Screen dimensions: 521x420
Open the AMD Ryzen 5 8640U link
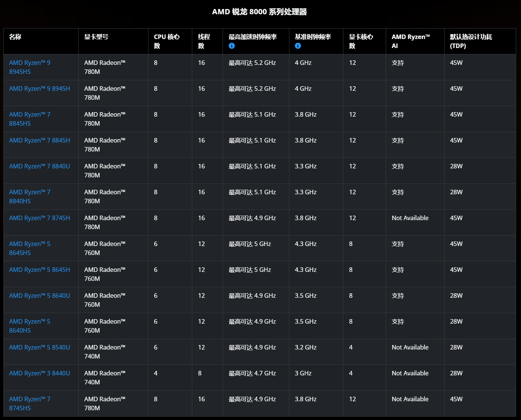pyautogui.click(x=39, y=295)
